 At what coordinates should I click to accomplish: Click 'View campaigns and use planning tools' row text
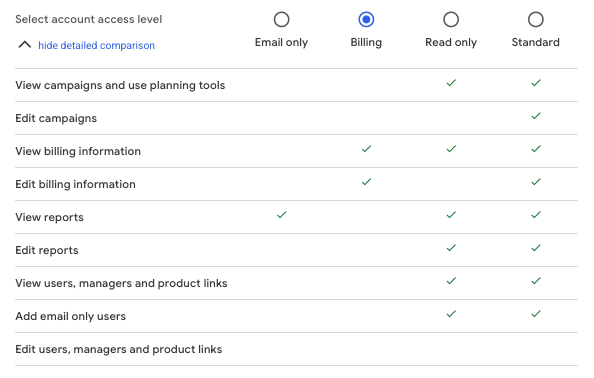[120, 86]
